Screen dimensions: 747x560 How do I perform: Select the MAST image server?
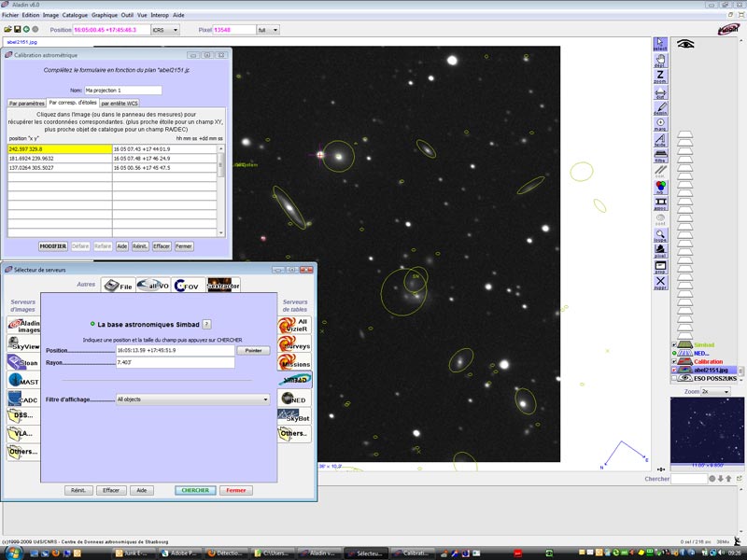coord(23,381)
